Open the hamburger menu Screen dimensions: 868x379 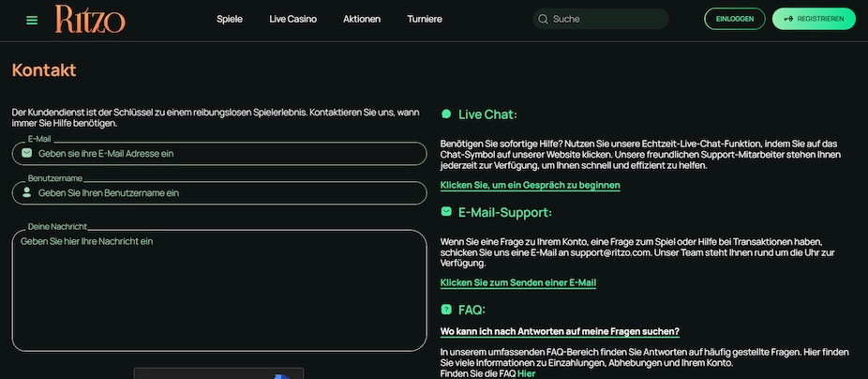tap(32, 20)
